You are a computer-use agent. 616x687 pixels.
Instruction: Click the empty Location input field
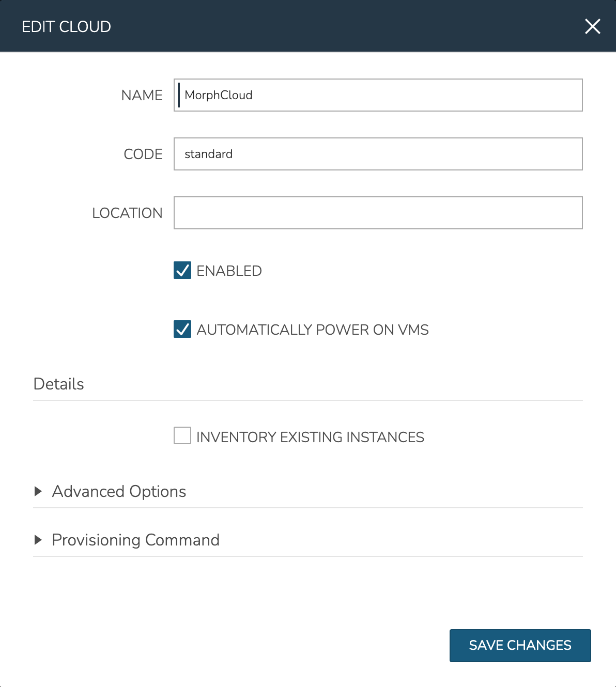378,213
